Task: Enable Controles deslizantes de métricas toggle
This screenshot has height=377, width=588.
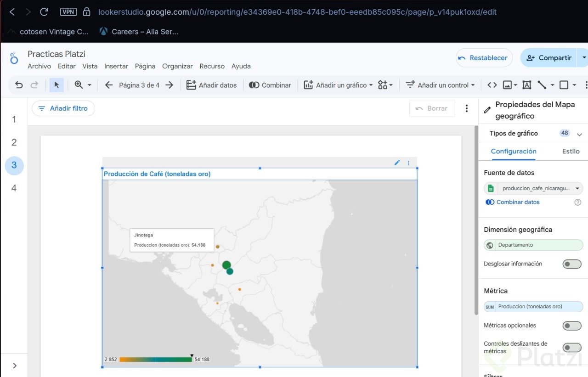Action: [x=572, y=348]
